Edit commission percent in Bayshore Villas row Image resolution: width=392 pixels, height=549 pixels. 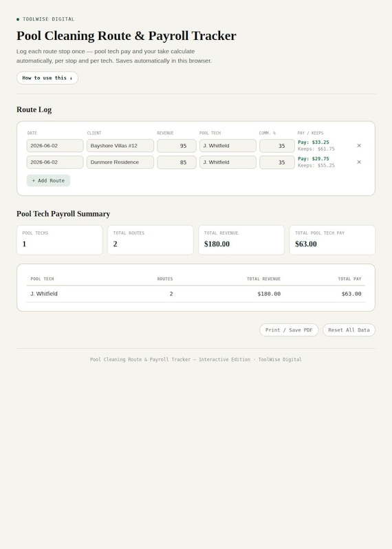click(x=277, y=146)
